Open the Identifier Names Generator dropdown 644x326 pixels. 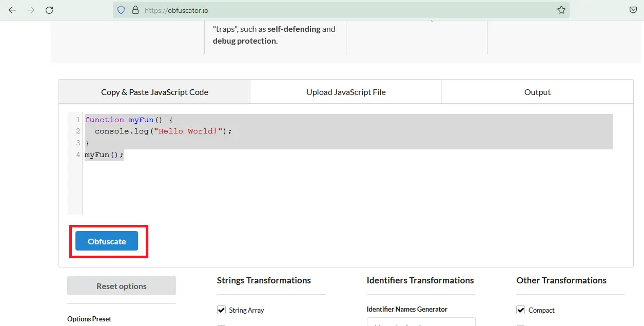pos(421,322)
